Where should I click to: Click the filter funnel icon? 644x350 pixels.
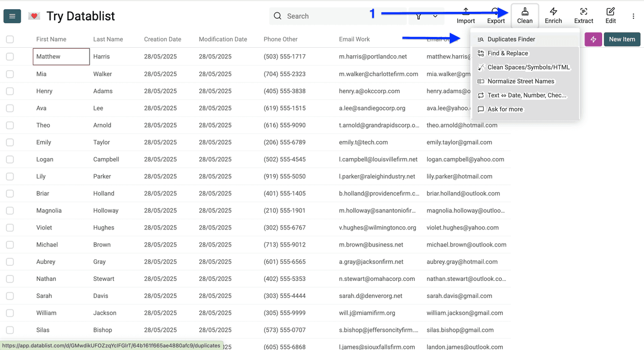click(x=418, y=16)
